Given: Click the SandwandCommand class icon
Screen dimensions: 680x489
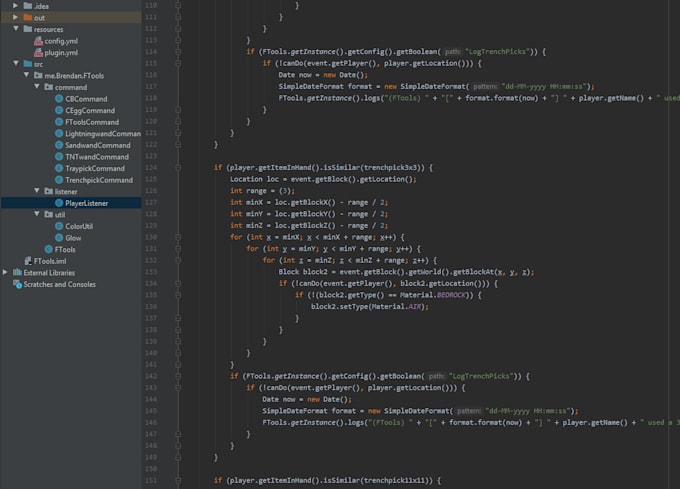Looking at the screenshot, I should coord(59,145).
